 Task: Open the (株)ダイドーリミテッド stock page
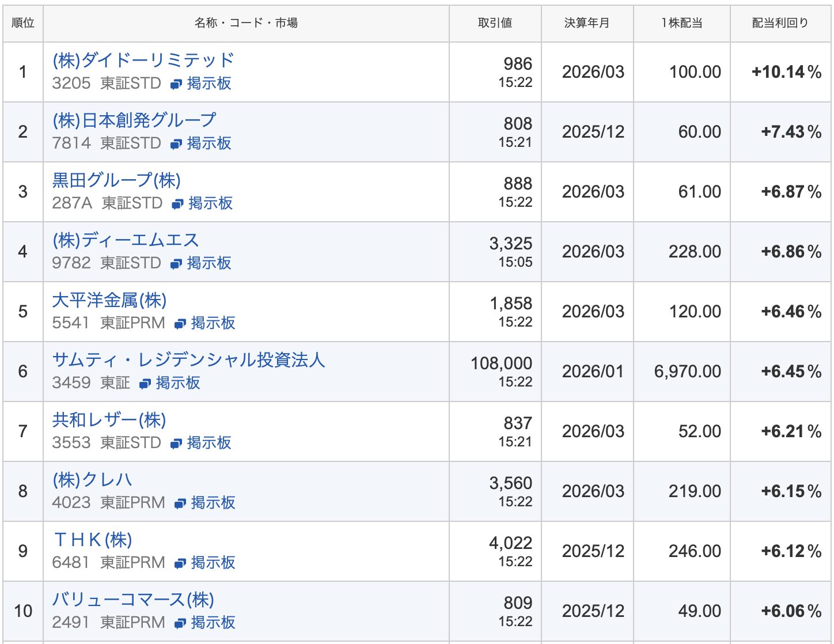(x=143, y=60)
